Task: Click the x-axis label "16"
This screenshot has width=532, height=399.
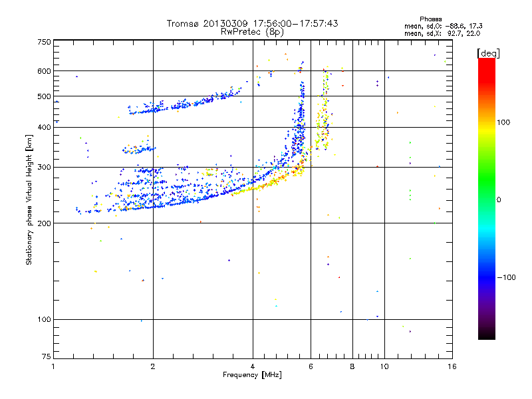Action: tap(452, 366)
